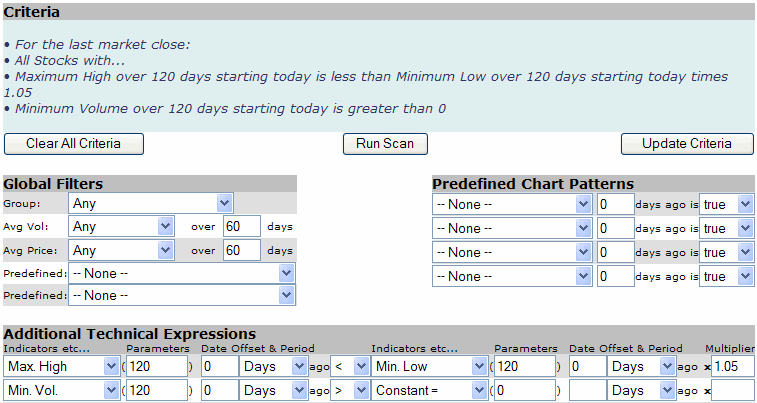This screenshot has width=757, height=403.
Task: Open the less-than comparison operator dropdown
Action: [x=350, y=367]
